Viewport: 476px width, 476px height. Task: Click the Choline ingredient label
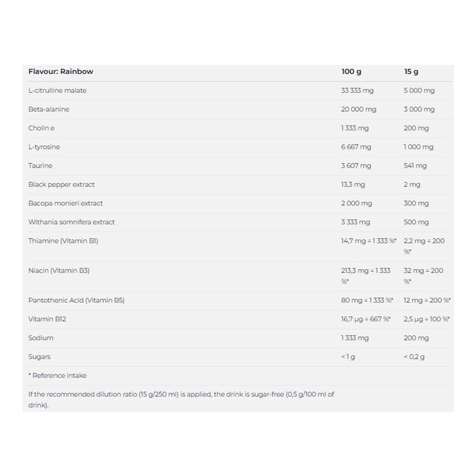click(x=41, y=128)
